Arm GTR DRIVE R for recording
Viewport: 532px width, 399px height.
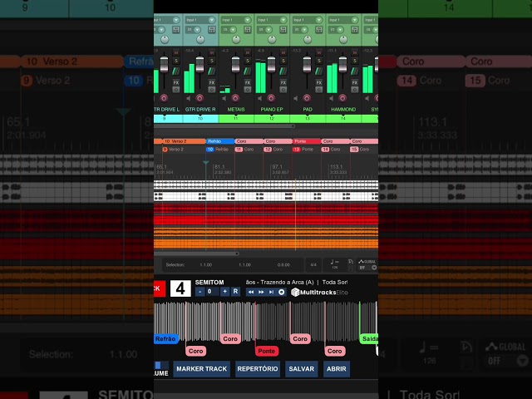click(199, 98)
